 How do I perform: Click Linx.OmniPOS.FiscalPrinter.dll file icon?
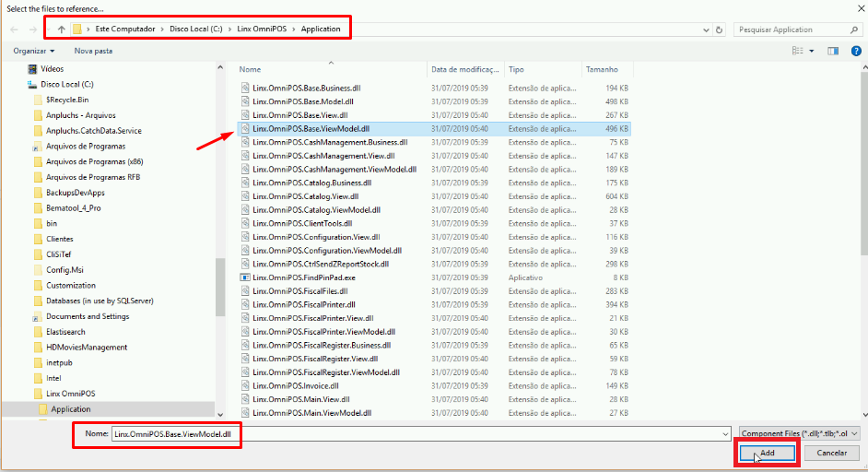coord(245,305)
